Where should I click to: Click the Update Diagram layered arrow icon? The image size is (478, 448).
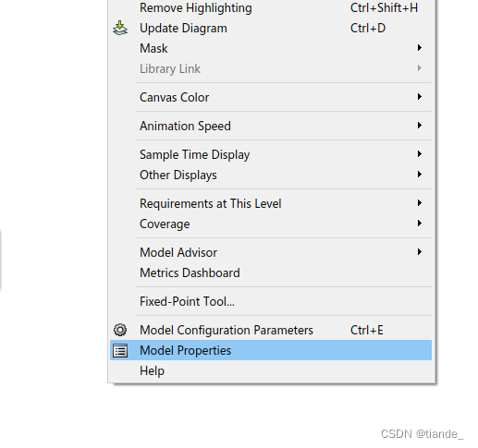tap(120, 28)
